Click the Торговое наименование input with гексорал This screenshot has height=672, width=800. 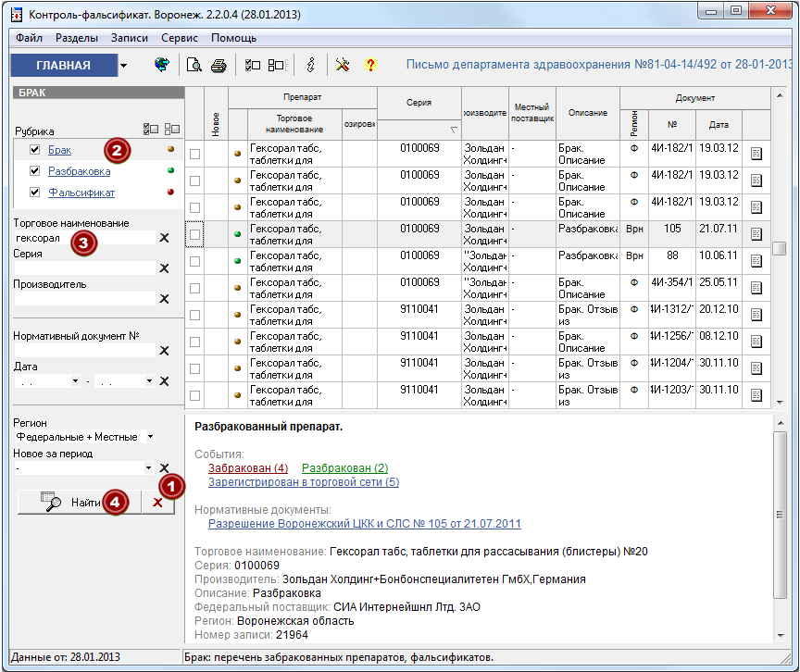click(84, 238)
